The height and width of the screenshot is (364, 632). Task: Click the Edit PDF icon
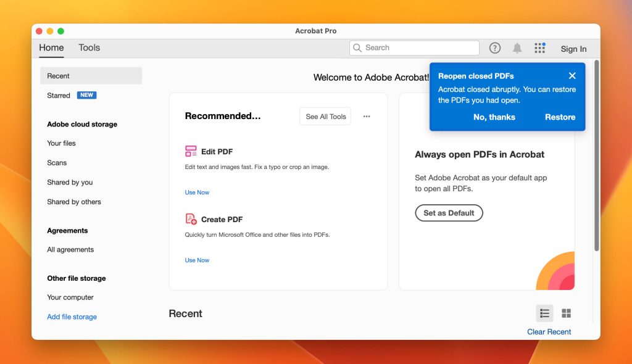(x=191, y=151)
